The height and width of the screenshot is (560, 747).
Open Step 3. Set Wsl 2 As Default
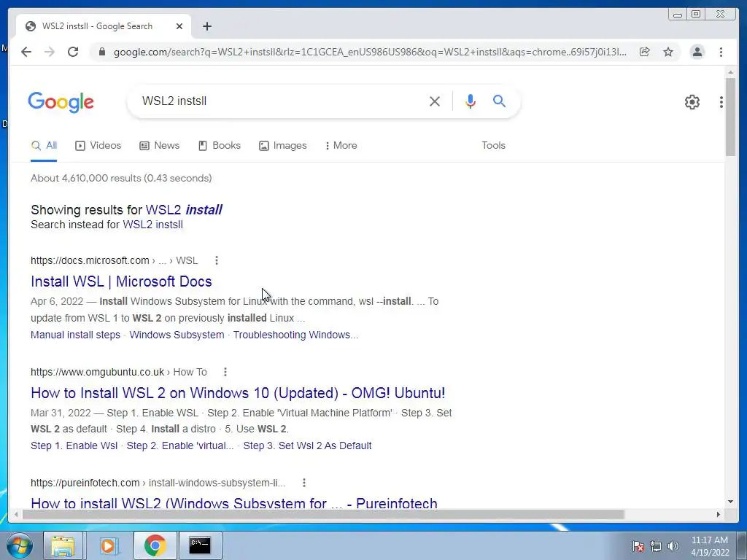(x=307, y=446)
